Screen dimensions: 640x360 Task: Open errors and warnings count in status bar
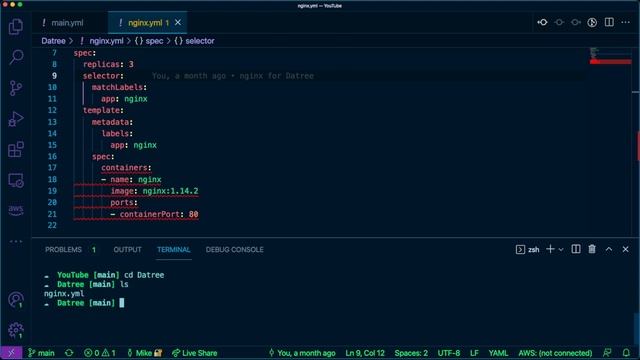100,353
